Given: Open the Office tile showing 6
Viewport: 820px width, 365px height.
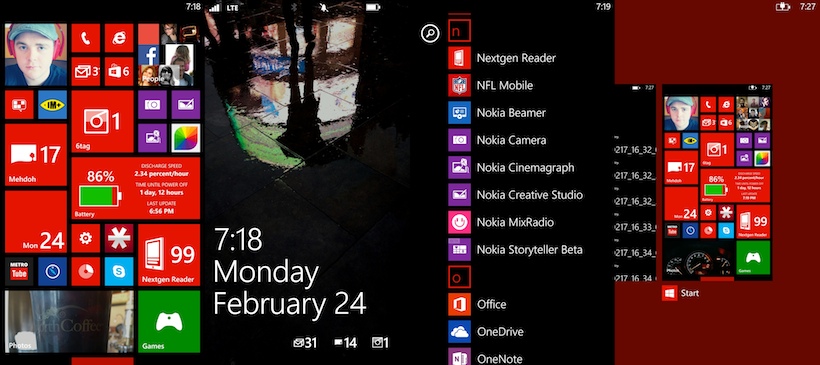Looking at the screenshot, I should tap(119, 71).
